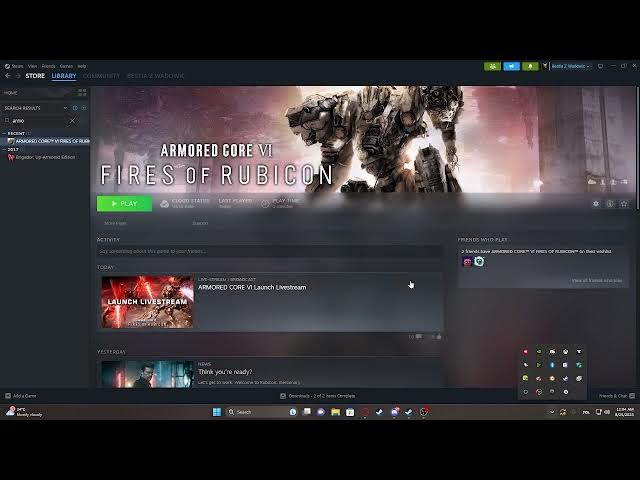Click the blue announcements megaphone button

pos(511,66)
